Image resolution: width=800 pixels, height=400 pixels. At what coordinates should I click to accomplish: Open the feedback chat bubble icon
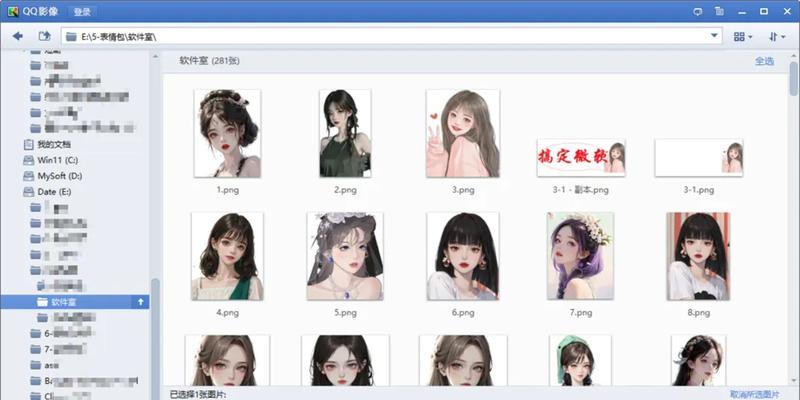(x=698, y=11)
